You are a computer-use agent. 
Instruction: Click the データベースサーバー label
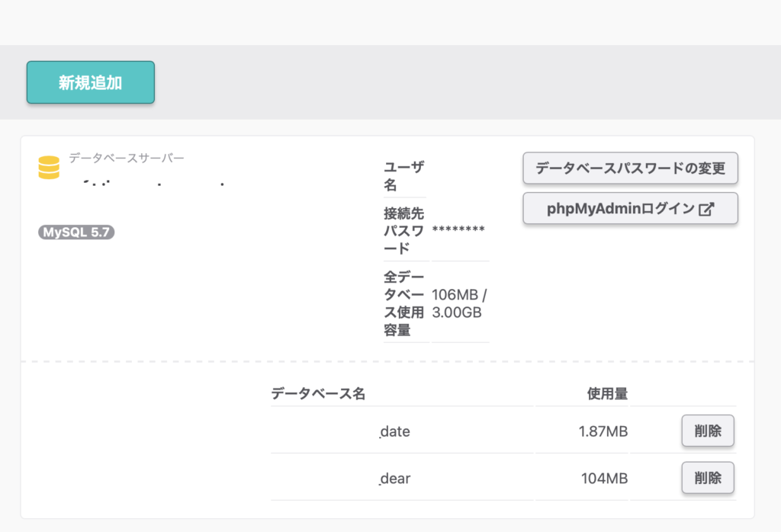click(x=127, y=158)
